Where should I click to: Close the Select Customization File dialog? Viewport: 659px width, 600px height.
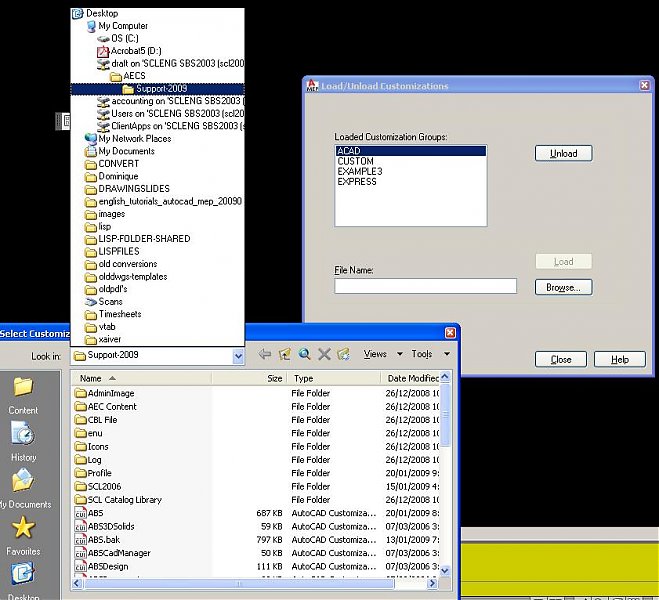pos(450,333)
